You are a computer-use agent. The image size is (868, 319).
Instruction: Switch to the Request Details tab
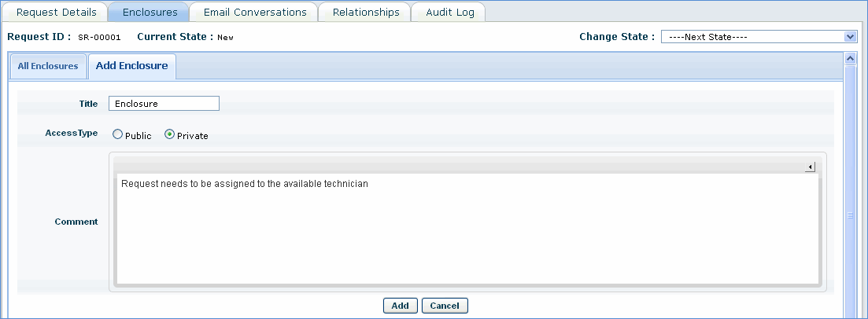pos(56,13)
